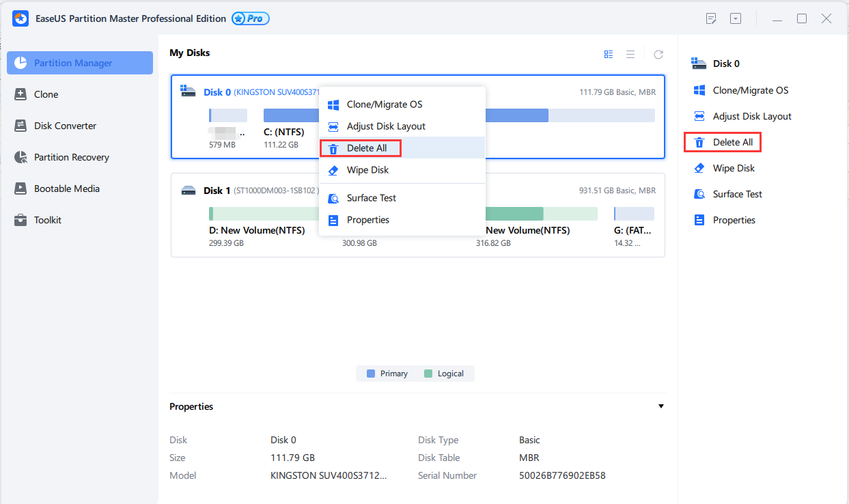Viewport: 849px width, 504px height.
Task: Open Disk Converter in sidebar
Action: tap(65, 126)
